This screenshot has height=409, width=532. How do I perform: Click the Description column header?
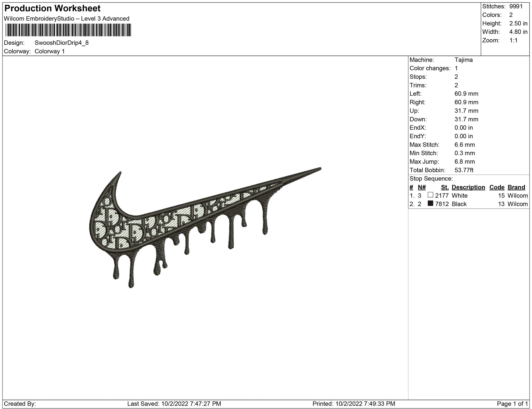point(468,187)
